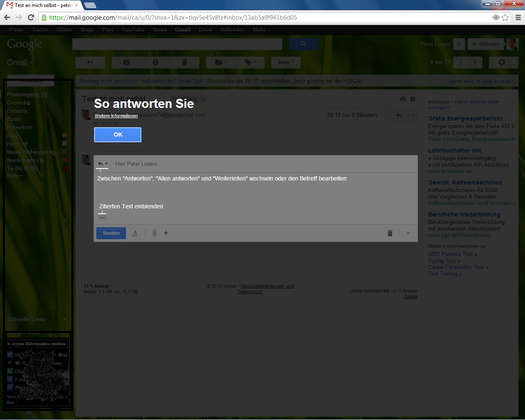Screen dimensions: 525x420
Task: Report spam using the exclamation icon
Action: pyautogui.click(x=155, y=62)
